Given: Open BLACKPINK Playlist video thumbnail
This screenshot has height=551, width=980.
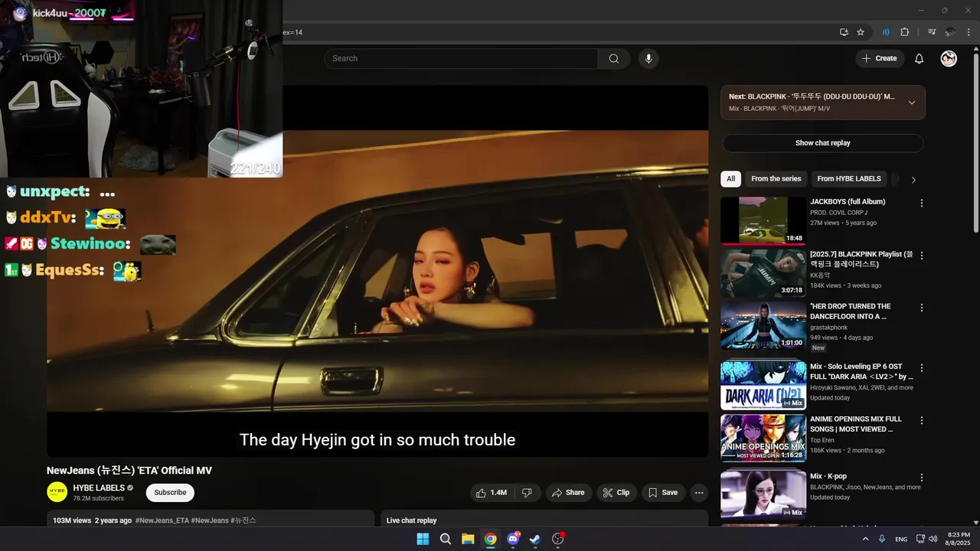Looking at the screenshot, I should coord(763,273).
